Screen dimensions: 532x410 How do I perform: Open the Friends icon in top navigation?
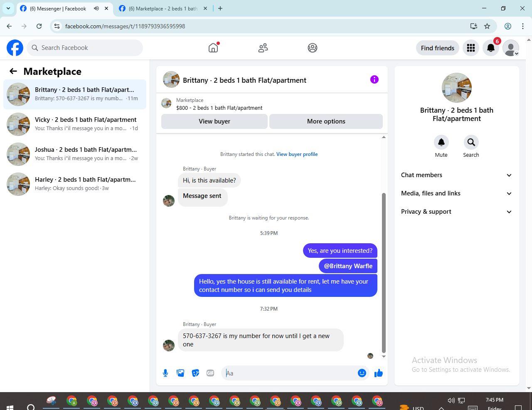[263, 48]
